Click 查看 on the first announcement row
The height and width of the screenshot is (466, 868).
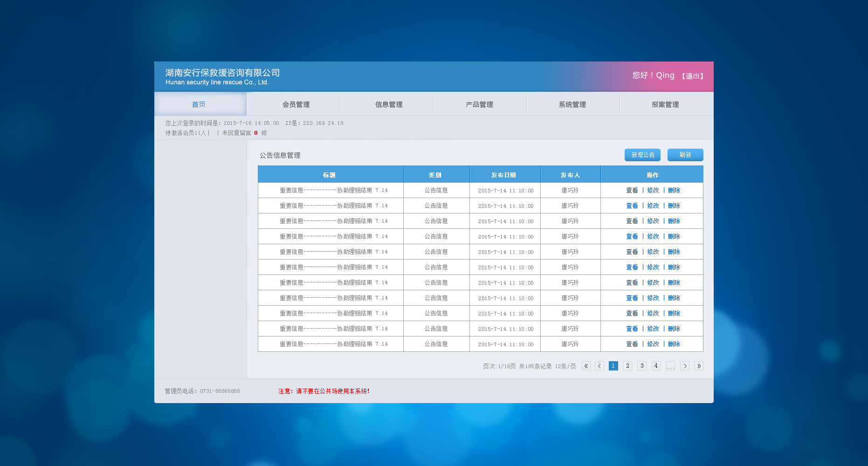pyautogui.click(x=632, y=190)
